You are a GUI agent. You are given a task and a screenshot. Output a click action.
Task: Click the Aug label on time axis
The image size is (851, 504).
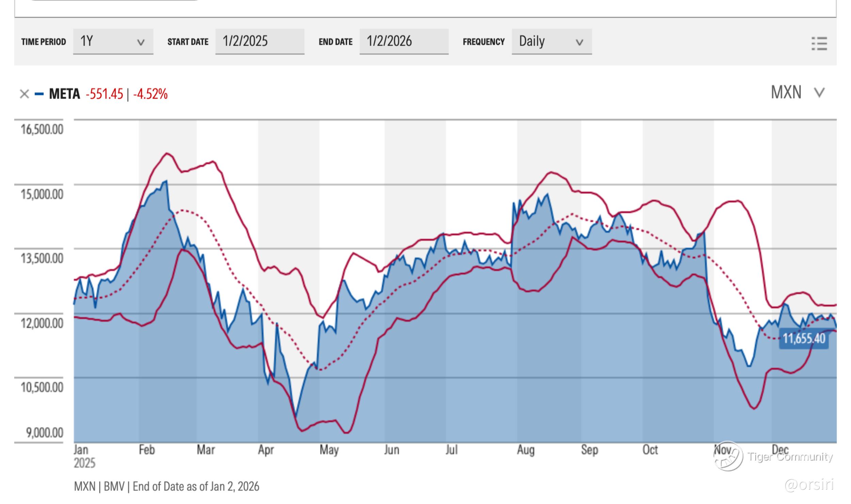click(x=526, y=450)
